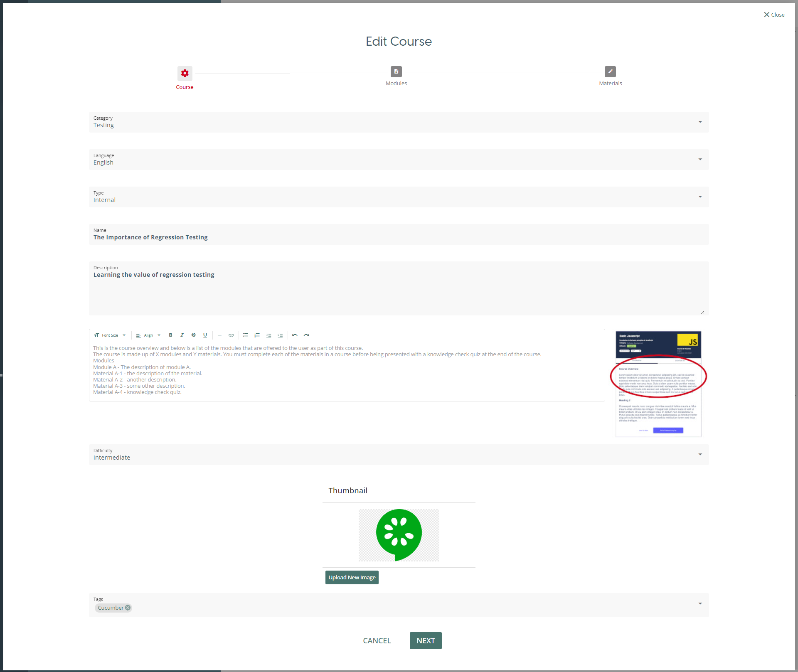
Task: Go to the Modules step
Action: click(396, 72)
